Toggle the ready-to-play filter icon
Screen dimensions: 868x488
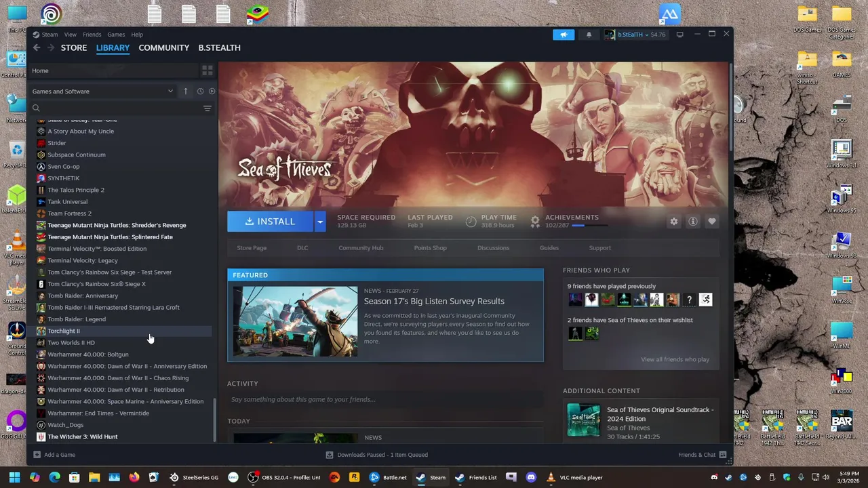(212, 91)
